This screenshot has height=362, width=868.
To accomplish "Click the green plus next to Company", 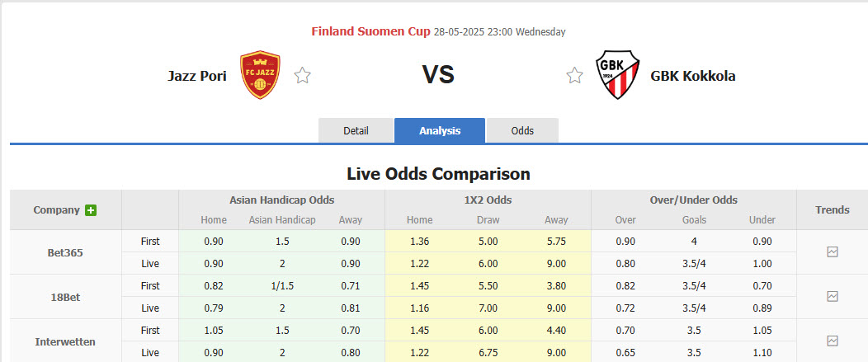I will pos(91,210).
